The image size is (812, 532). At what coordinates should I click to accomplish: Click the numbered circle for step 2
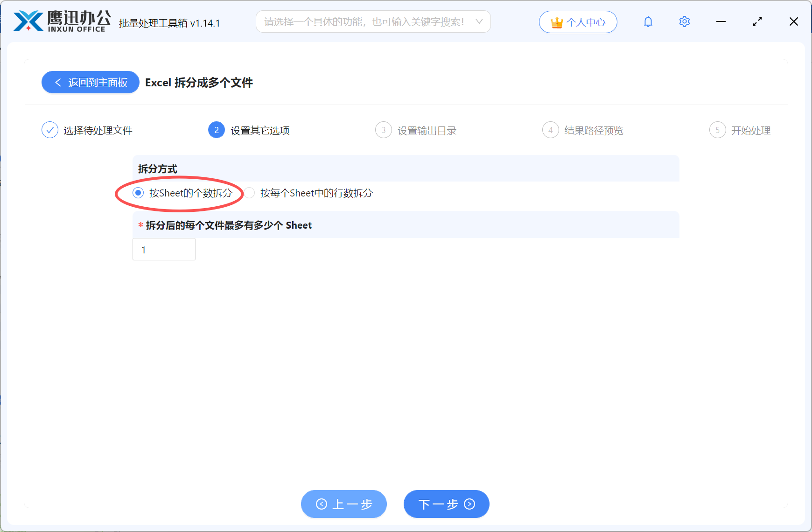pos(216,130)
